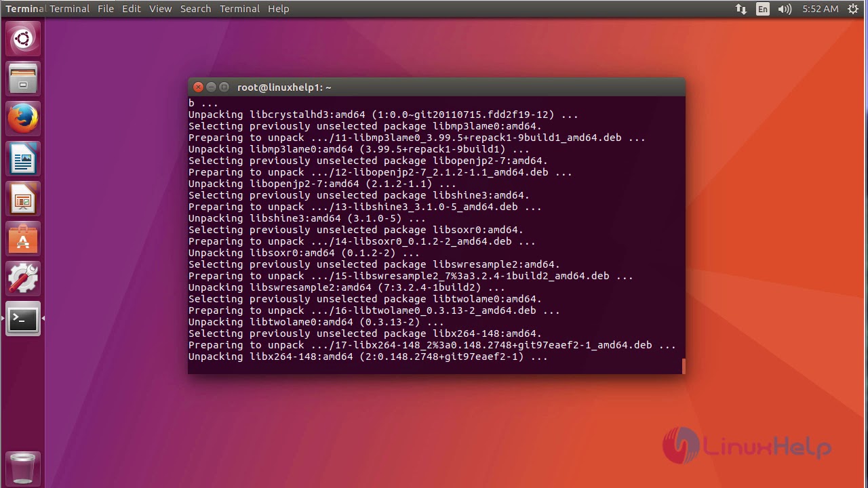Open the Files manager from the dock
The width and height of the screenshot is (868, 488).
click(x=23, y=79)
